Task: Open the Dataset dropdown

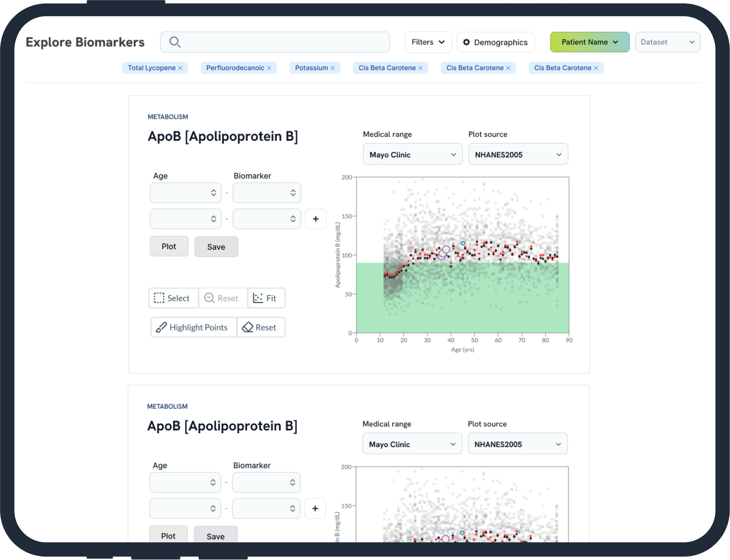Action: [x=667, y=42]
